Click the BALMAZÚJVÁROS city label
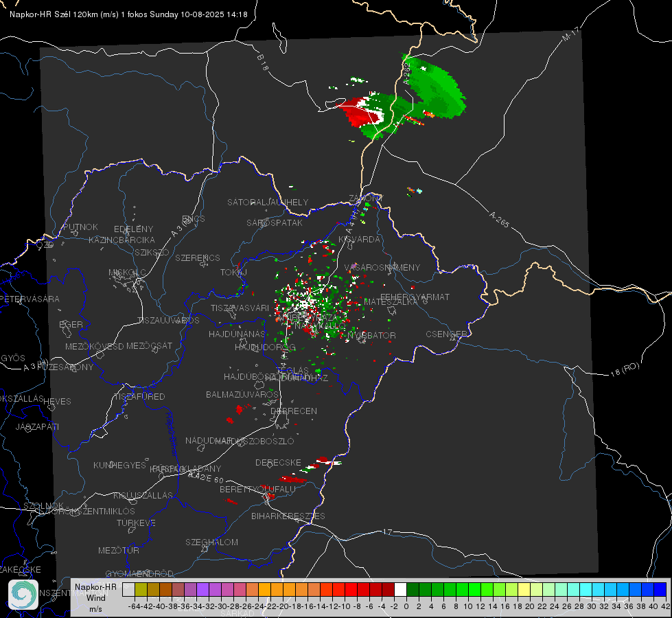This screenshot has width=672, height=618. [x=242, y=394]
